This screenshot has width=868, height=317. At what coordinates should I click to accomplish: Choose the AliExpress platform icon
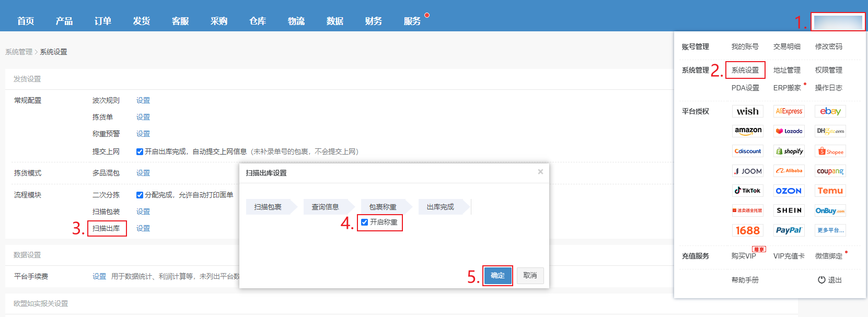point(789,111)
